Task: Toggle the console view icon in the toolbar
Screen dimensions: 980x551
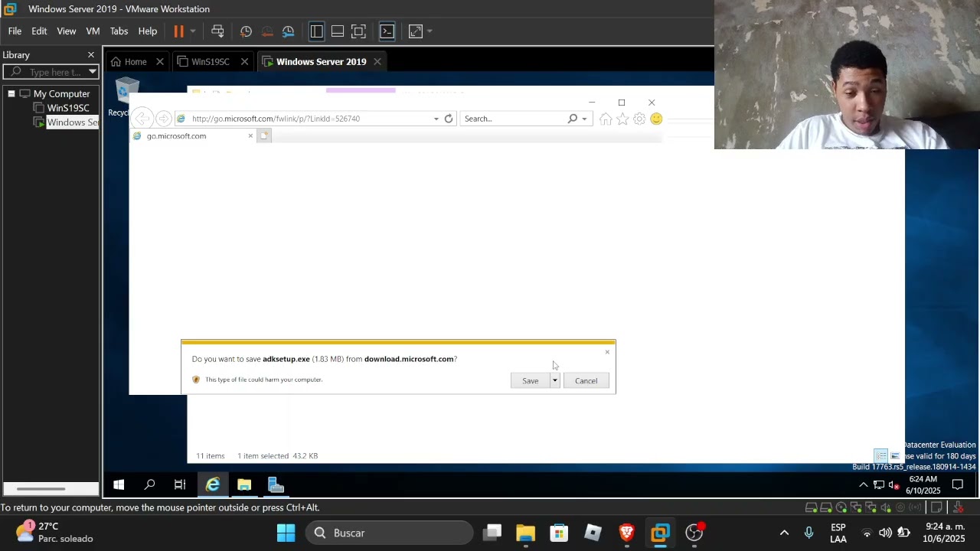Action: pyautogui.click(x=387, y=31)
